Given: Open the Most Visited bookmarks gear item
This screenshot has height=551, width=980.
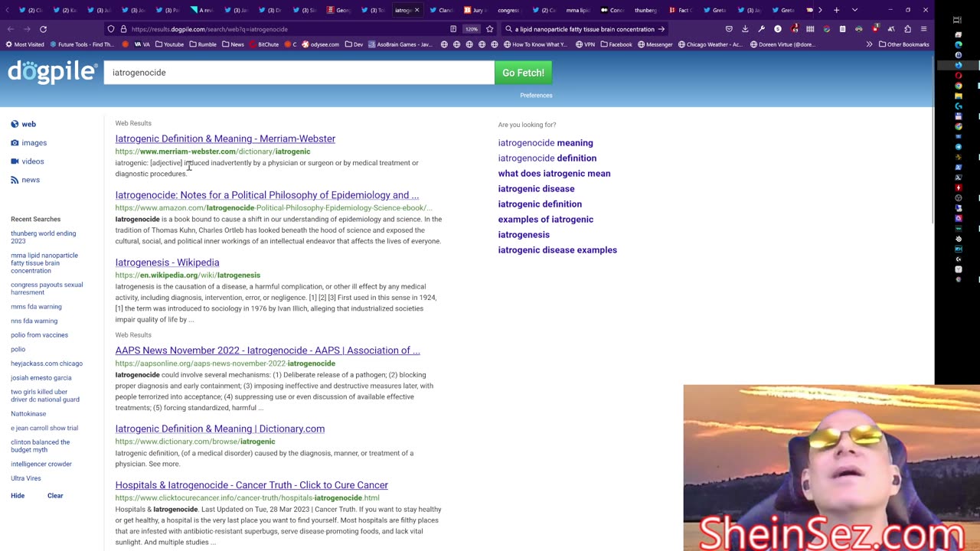Looking at the screenshot, I should 25,44.
